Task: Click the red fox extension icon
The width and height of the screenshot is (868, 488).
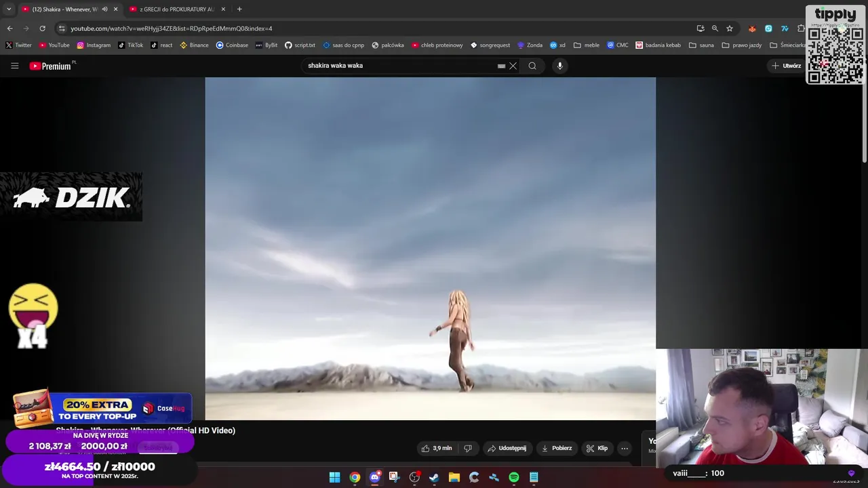Action: (x=752, y=28)
